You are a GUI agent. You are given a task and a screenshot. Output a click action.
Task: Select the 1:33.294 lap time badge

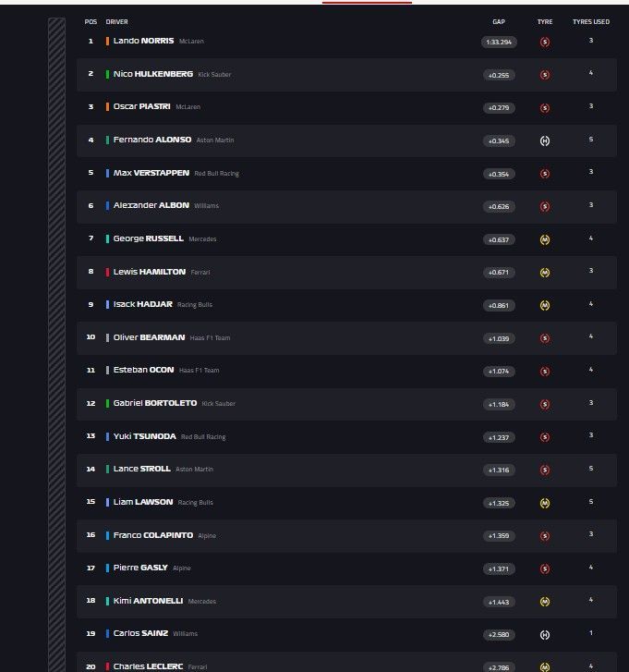pos(499,42)
